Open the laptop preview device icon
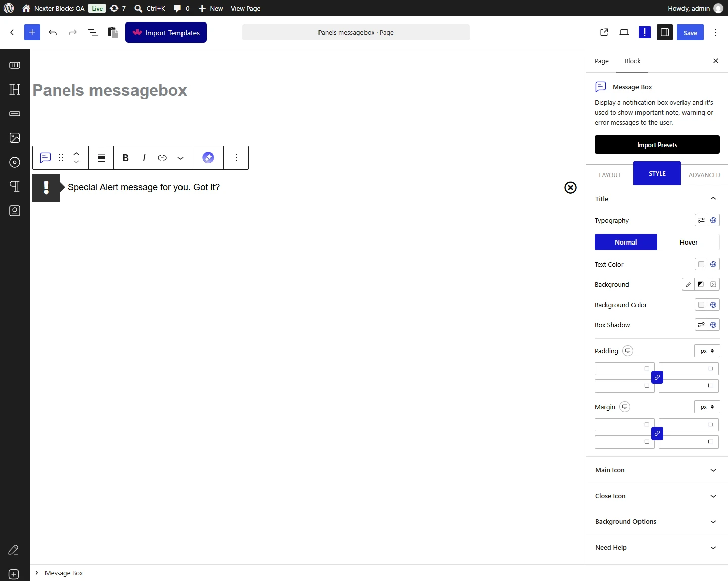The width and height of the screenshot is (728, 581). [x=624, y=32]
